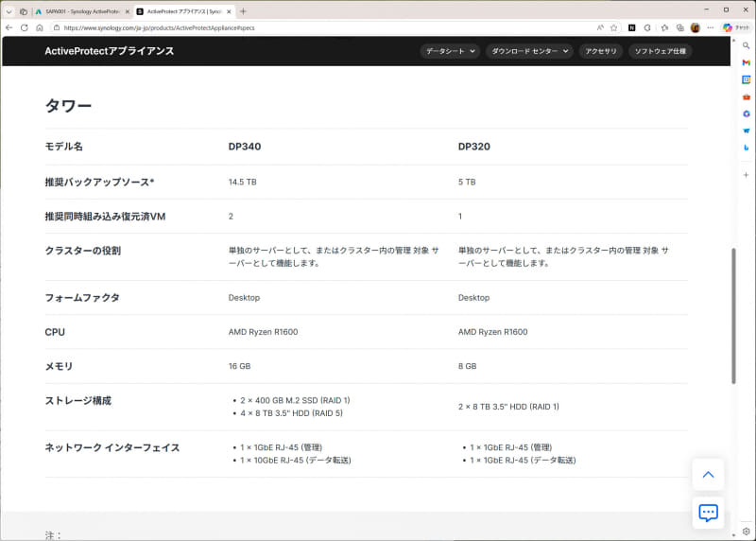Close the SAPA001 tab

tap(128, 11)
